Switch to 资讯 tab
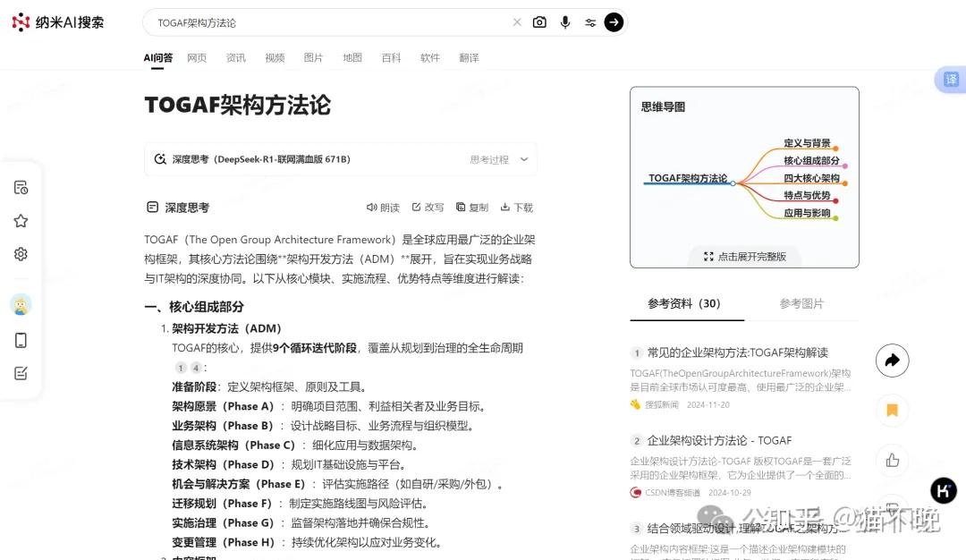The image size is (966, 560). [235, 58]
